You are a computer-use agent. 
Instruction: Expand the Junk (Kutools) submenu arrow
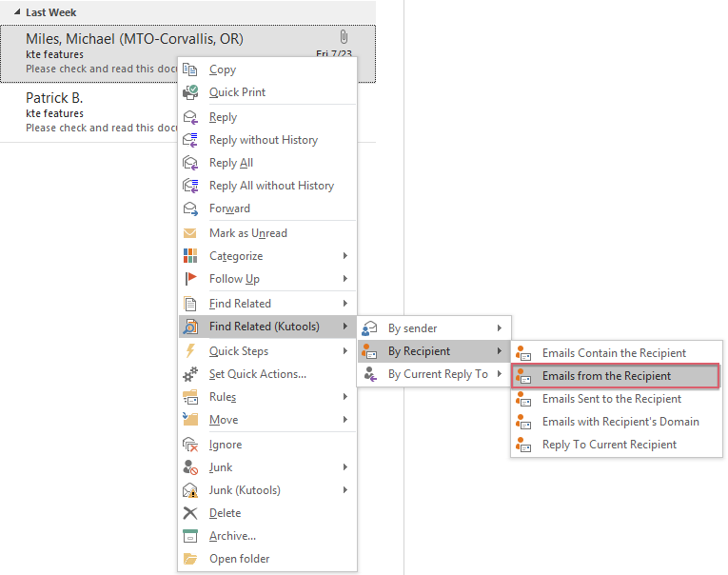[344, 489]
